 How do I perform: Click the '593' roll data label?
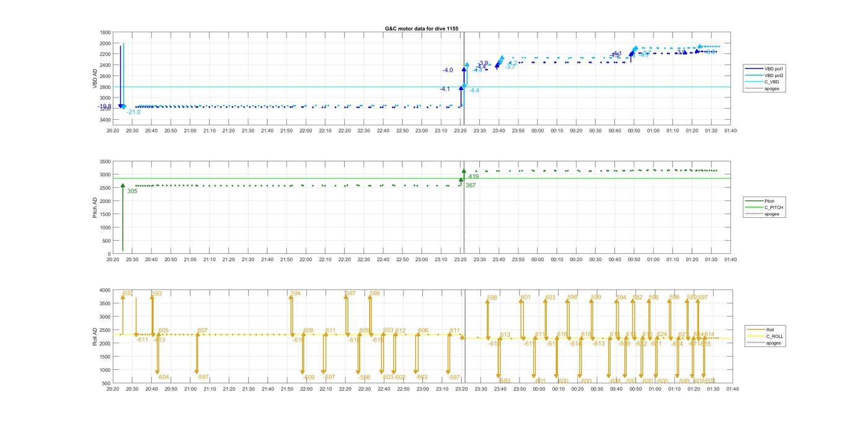point(157,293)
